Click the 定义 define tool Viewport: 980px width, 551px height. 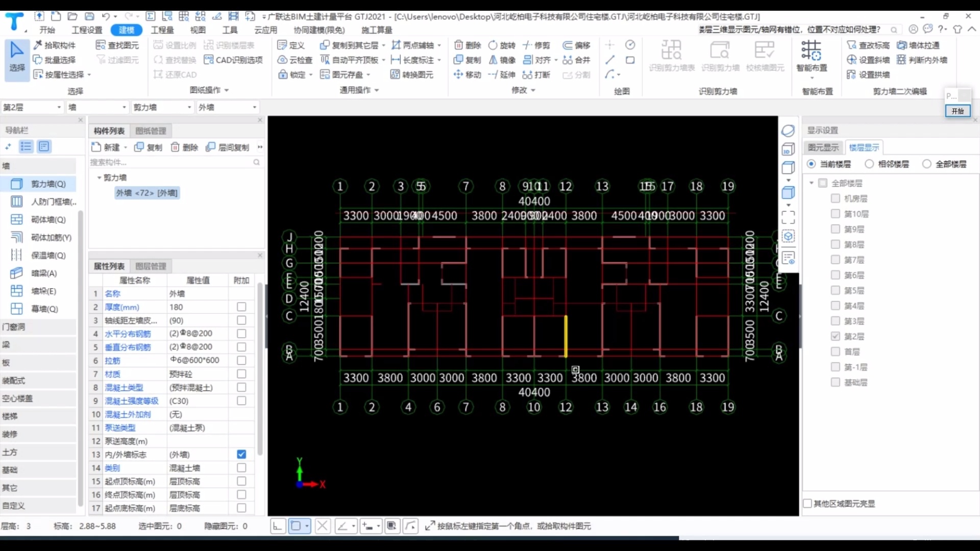[291, 45]
